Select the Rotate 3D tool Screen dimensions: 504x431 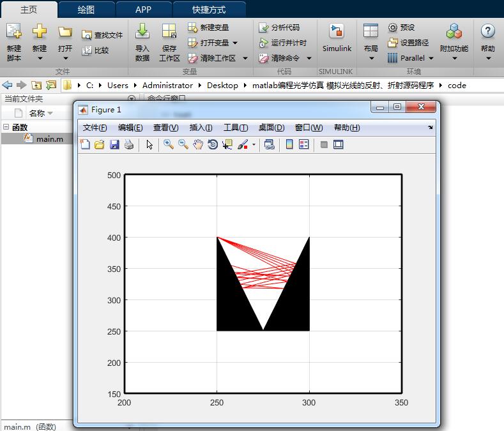(x=213, y=144)
